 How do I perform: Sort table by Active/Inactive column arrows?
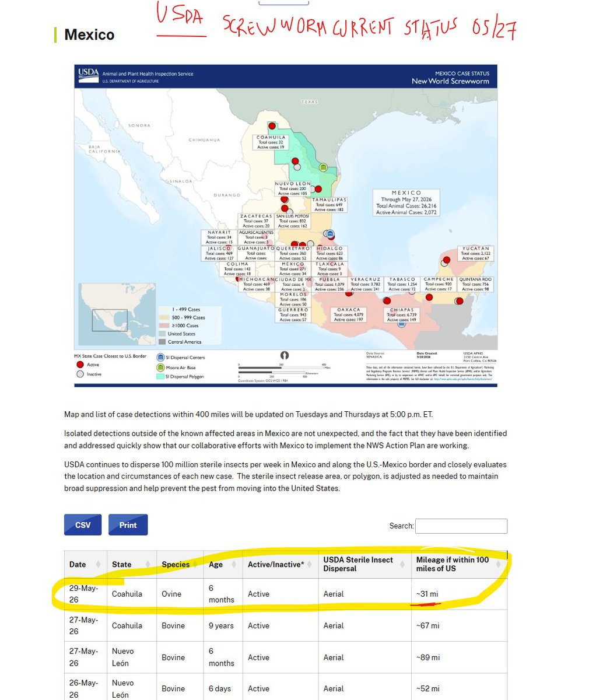310,564
